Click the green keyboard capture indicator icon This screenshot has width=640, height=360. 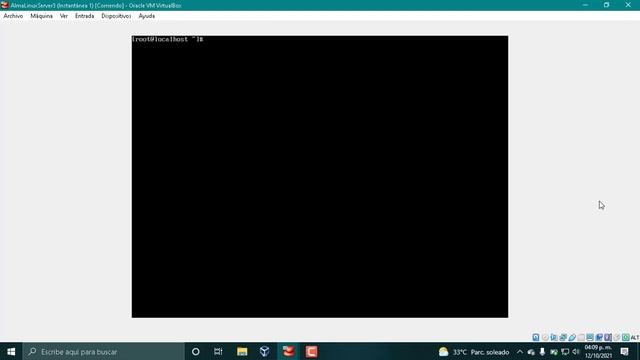pos(626,337)
